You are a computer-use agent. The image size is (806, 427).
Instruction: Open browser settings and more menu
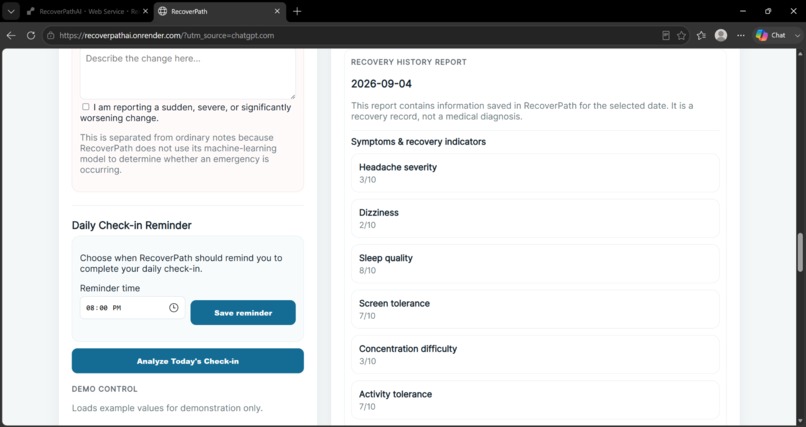(741, 35)
